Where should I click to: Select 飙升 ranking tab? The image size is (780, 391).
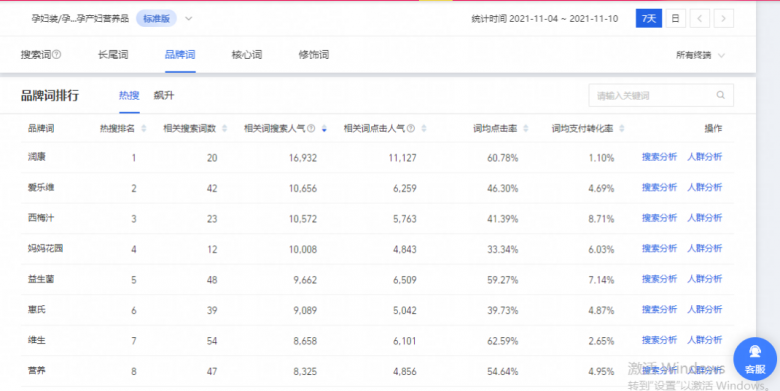click(164, 96)
